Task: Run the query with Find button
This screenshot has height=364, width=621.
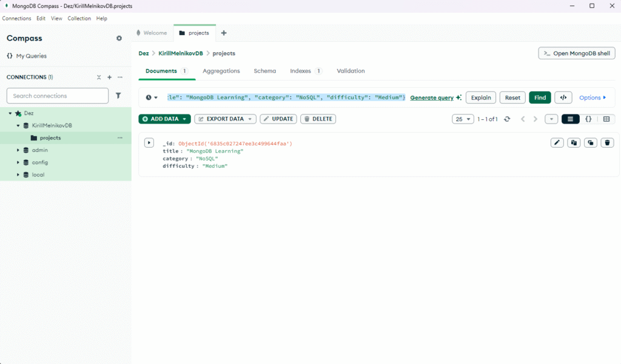Action: click(540, 98)
